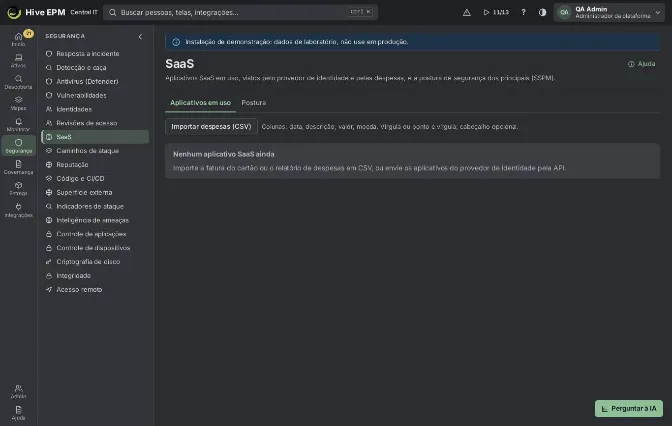Open Indicadores de ataque in sidebar
Screen dimensions: 672x426
tap(95, 206)
